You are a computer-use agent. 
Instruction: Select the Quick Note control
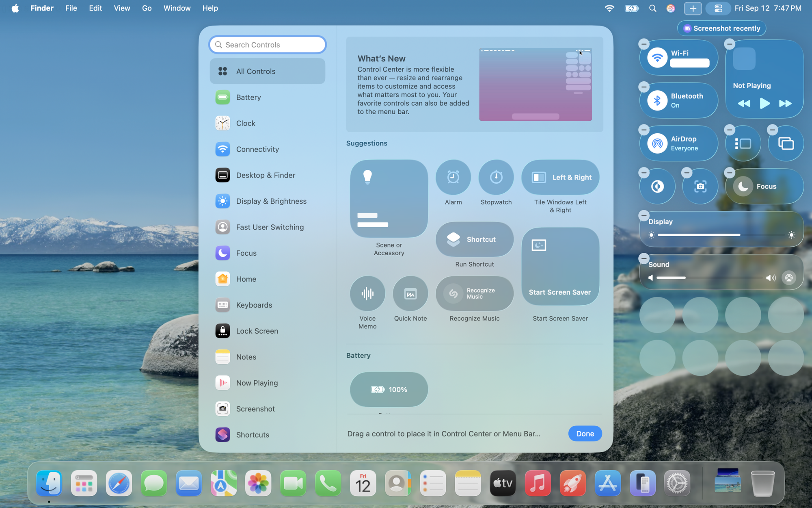click(410, 293)
